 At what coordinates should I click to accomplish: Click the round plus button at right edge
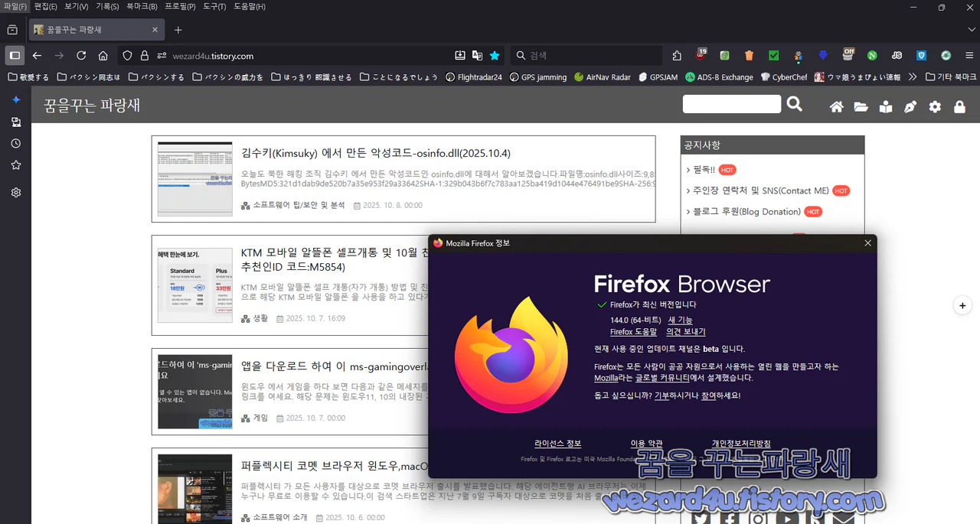(962, 305)
